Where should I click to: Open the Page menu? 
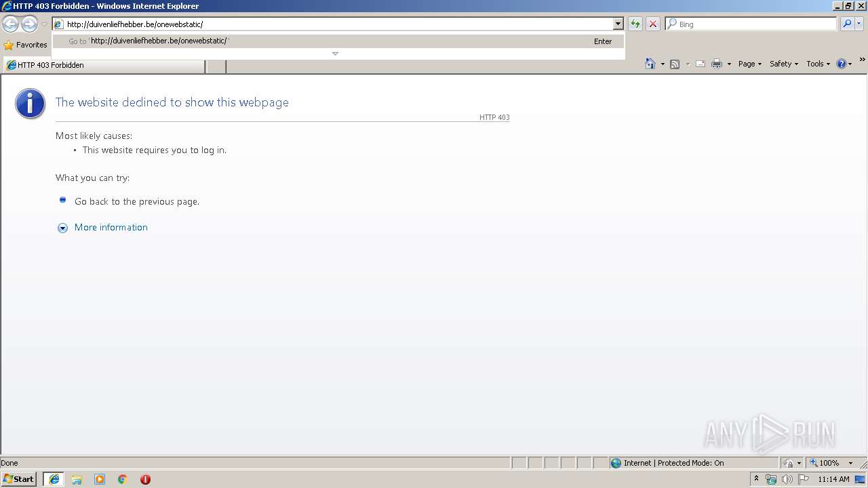tap(749, 64)
